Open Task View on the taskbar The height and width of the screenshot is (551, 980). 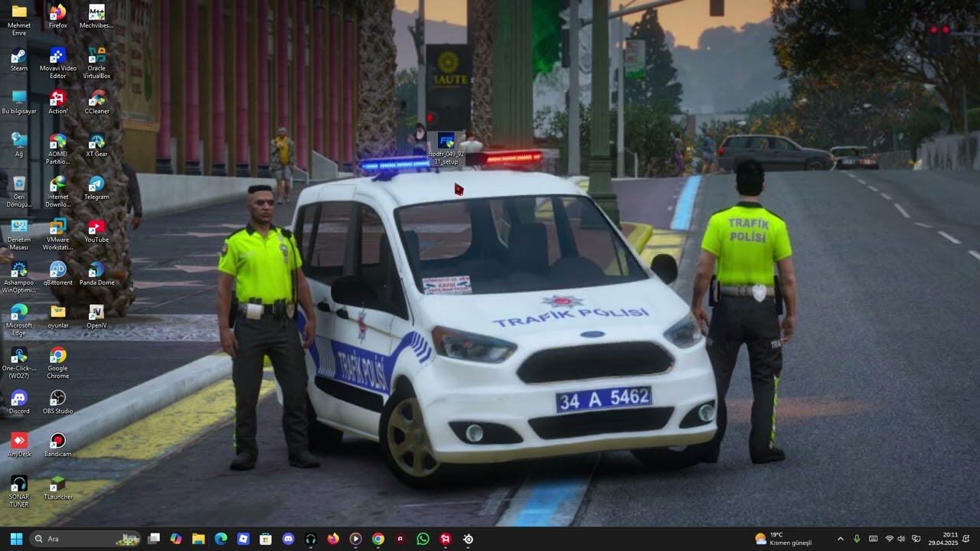[154, 539]
